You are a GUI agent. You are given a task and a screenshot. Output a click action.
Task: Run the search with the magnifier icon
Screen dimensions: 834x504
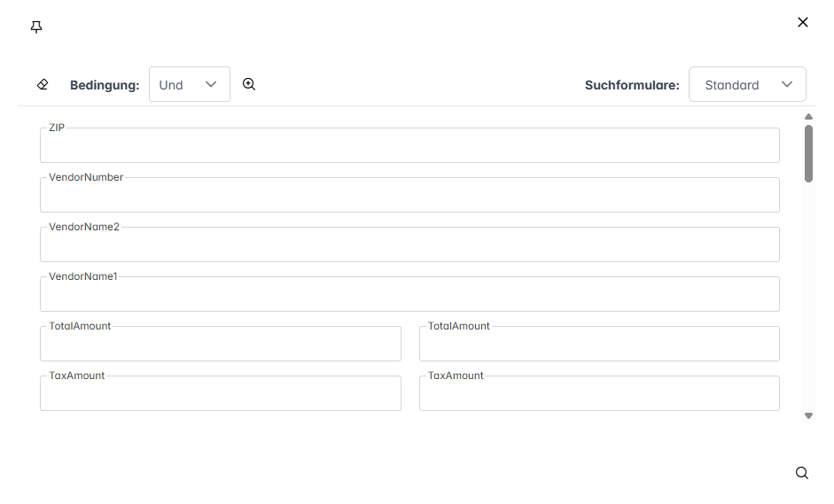coord(802,473)
